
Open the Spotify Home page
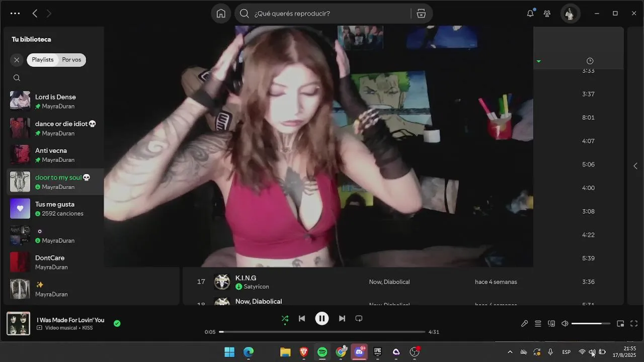click(x=221, y=14)
